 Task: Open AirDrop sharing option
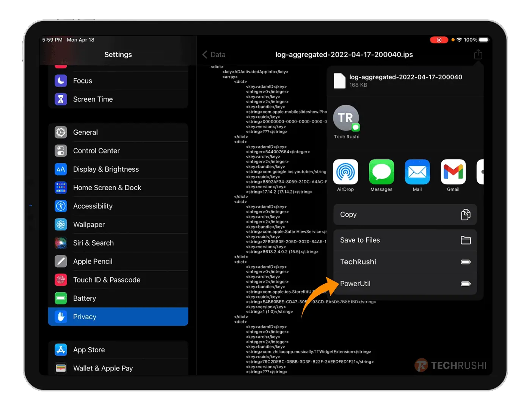345,172
